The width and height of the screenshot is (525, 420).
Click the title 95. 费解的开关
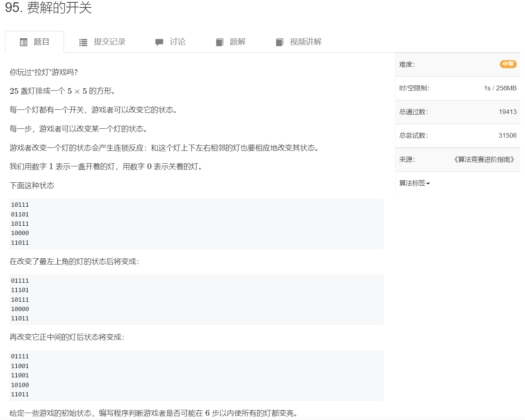point(48,7)
